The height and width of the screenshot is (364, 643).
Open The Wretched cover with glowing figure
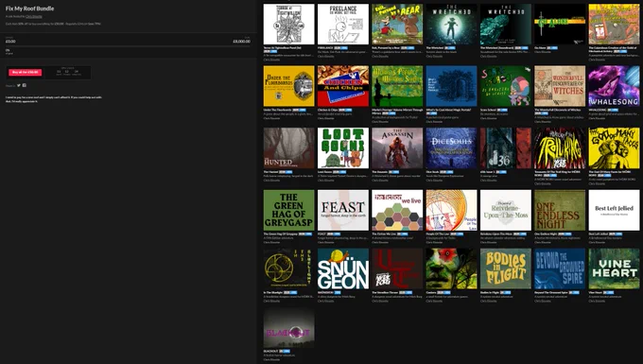451,25
